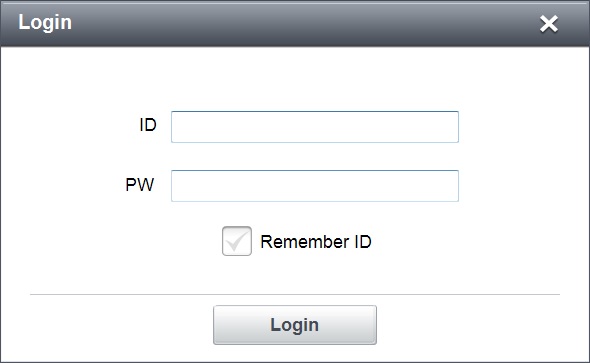Click the "Login" title in the header bar
This screenshot has height=363, width=590.
(x=45, y=23)
